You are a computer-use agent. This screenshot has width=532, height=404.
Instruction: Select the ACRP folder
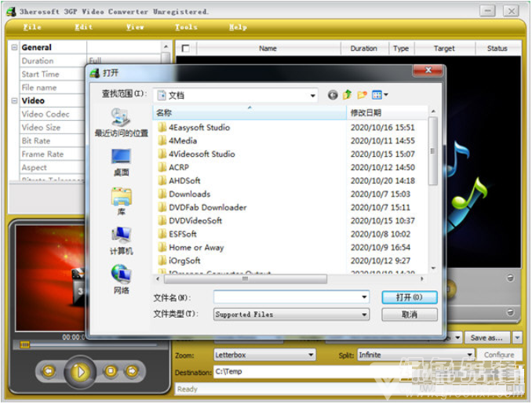tap(173, 167)
